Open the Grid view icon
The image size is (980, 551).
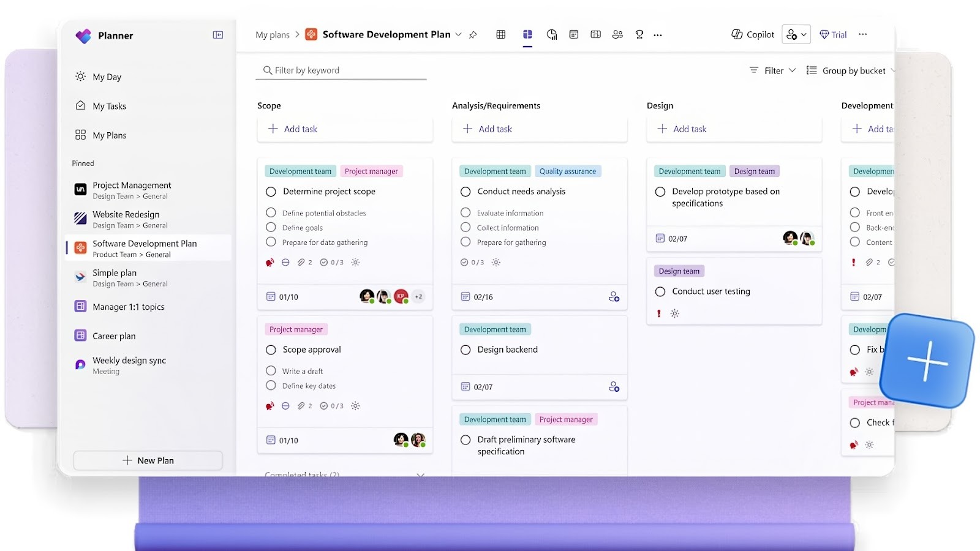tap(500, 34)
